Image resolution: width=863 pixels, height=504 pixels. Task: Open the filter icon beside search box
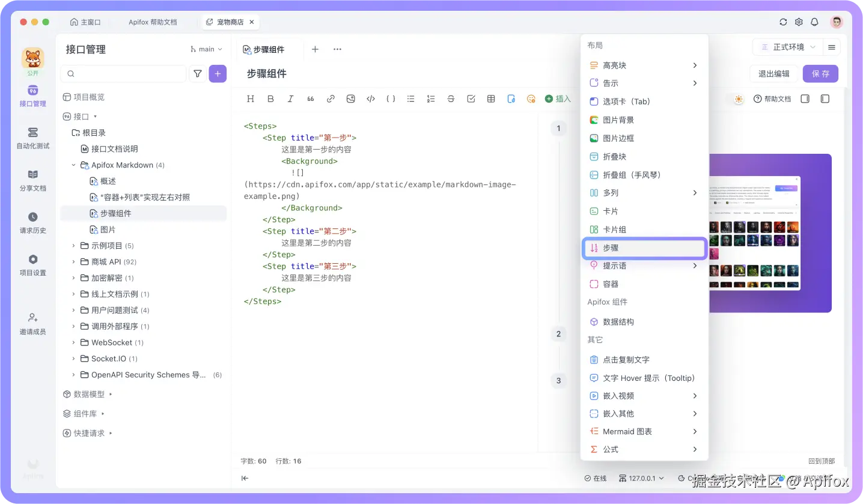[x=197, y=74]
